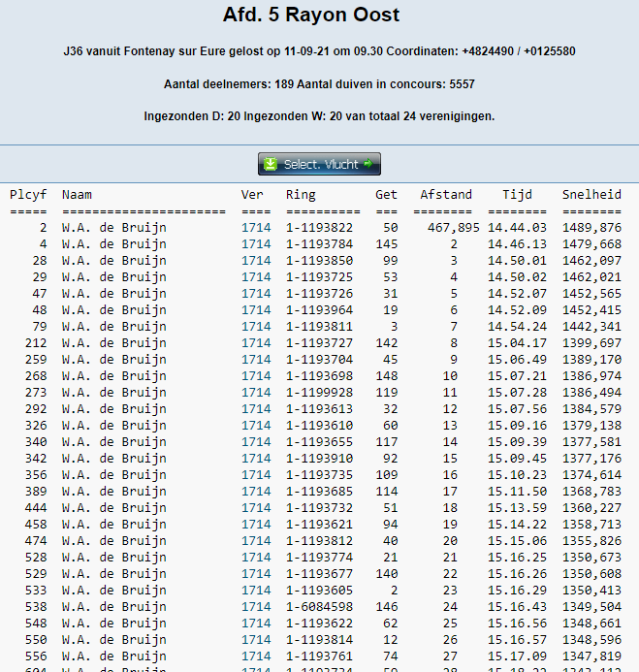Click speed value 1347,819
Screen dimensions: 639x672
[591, 656]
